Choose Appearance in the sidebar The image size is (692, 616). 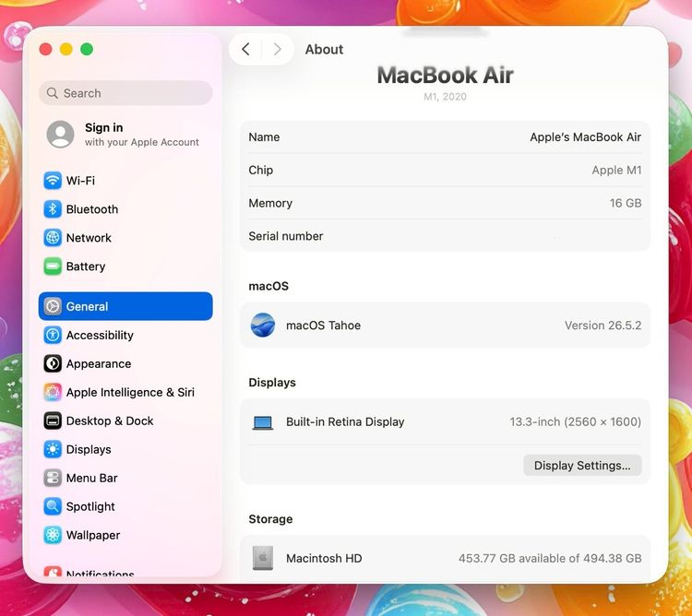[x=125, y=363]
